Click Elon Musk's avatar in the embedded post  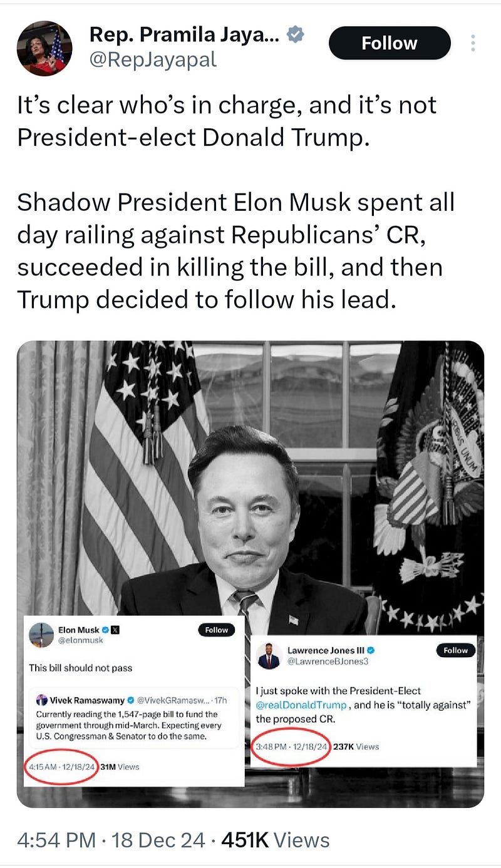pos(41,635)
